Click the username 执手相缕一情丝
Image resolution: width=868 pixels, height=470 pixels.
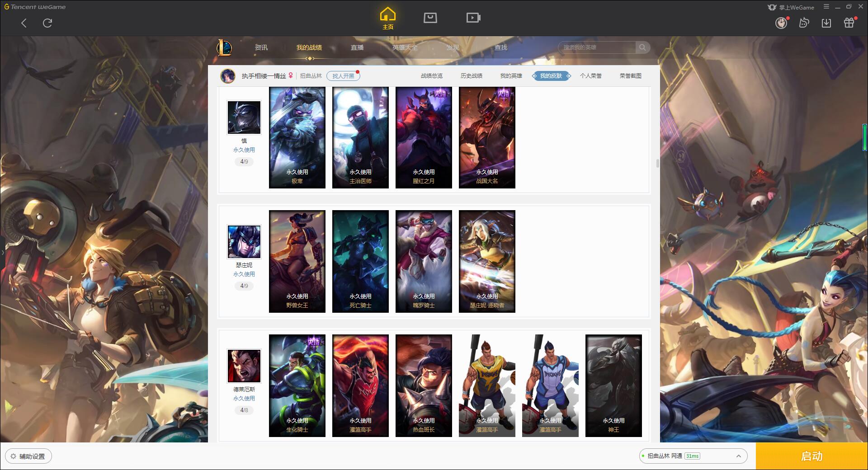coord(264,76)
